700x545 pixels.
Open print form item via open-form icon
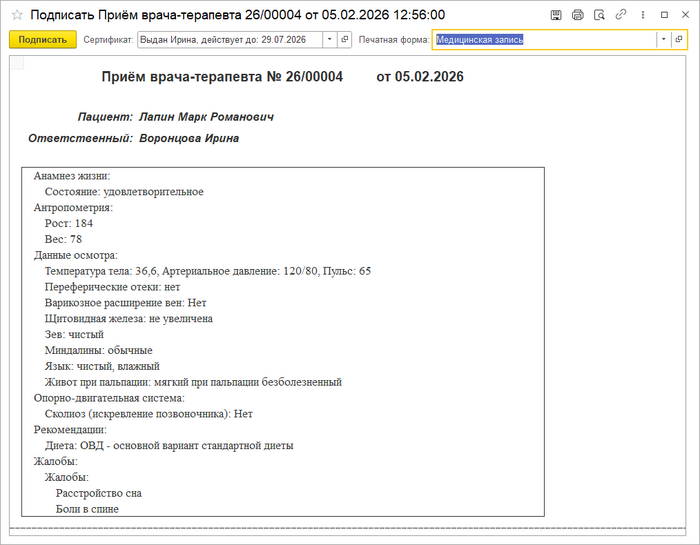click(679, 40)
